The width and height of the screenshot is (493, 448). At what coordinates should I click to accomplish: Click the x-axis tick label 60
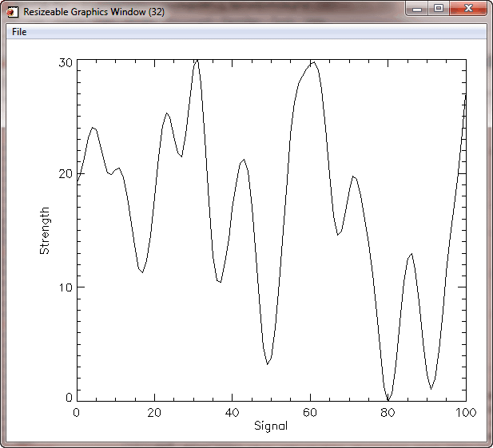click(310, 413)
